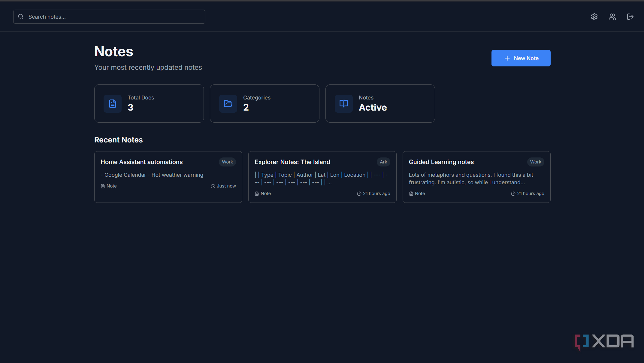
Task: Click clock icon on Guided Learning card
Action: point(513,194)
